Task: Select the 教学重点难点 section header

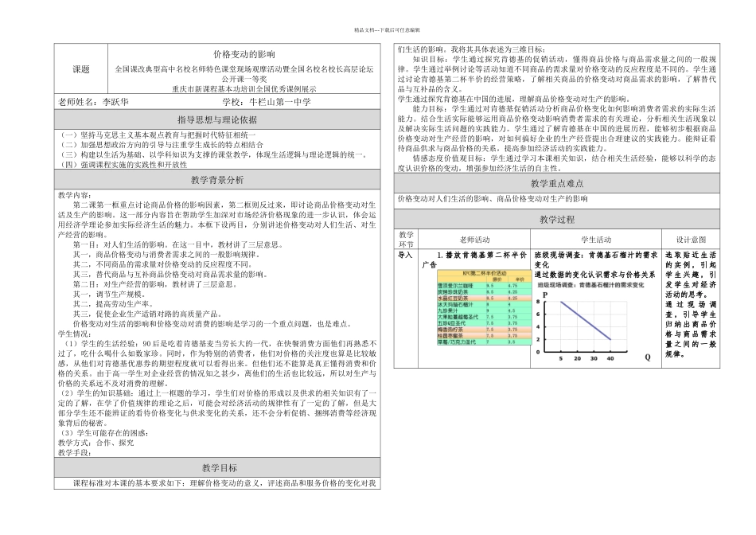Action: click(x=557, y=183)
